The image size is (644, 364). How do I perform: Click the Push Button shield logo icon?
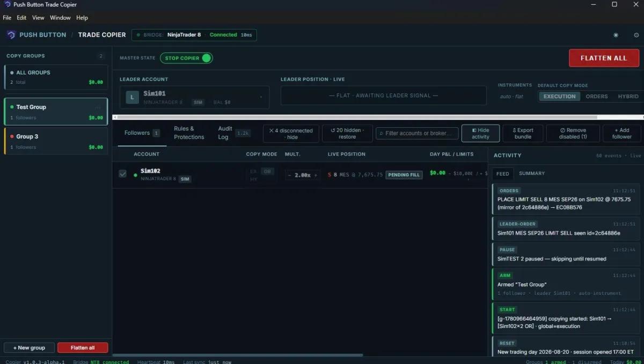pos(11,35)
